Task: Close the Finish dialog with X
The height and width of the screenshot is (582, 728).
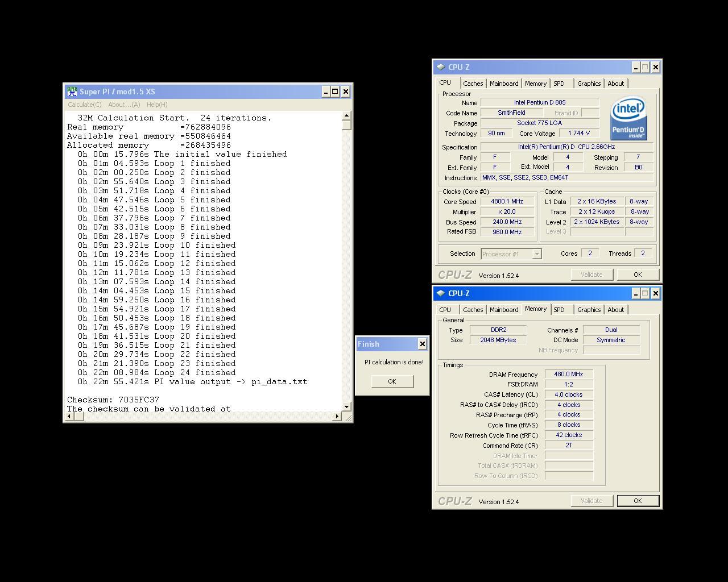Action: [422, 344]
